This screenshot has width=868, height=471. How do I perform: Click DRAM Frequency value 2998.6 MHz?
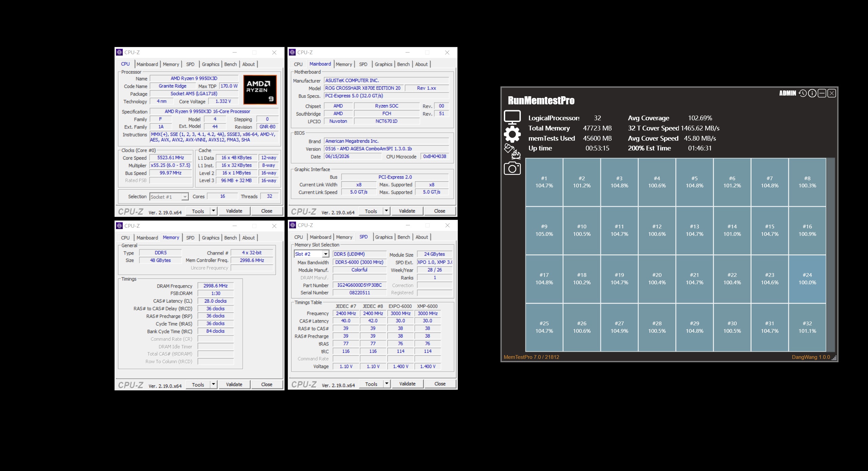216,286
